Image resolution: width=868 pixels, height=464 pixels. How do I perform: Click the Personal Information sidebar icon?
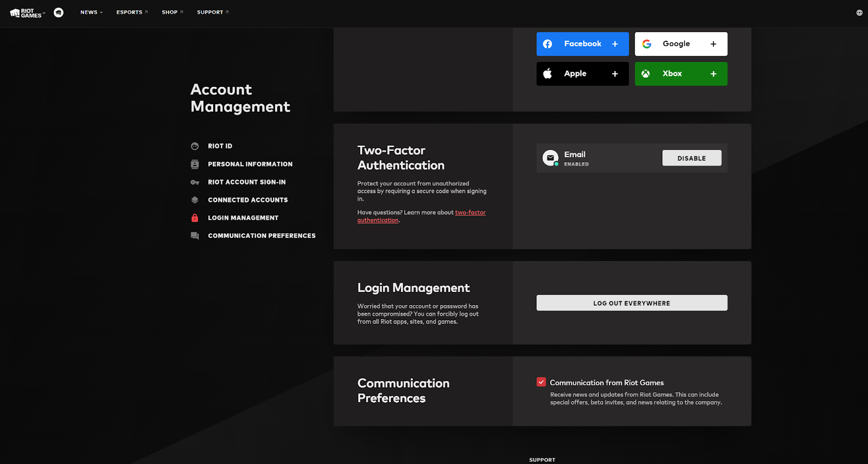pyautogui.click(x=195, y=164)
